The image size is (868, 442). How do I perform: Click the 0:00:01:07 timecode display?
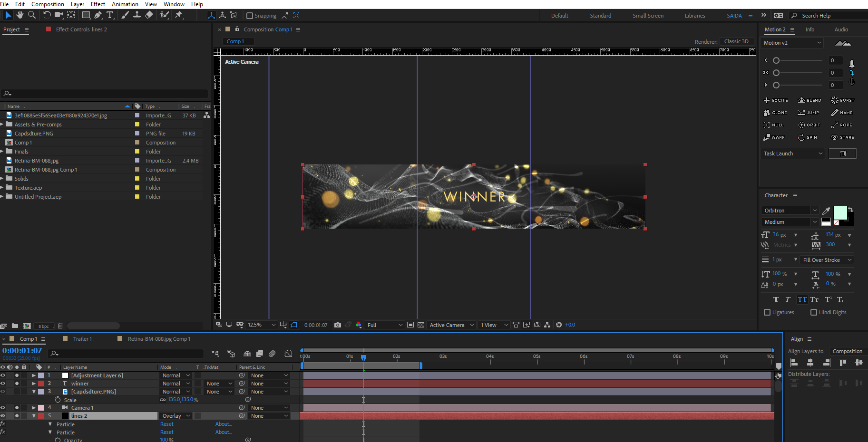[x=22, y=351]
